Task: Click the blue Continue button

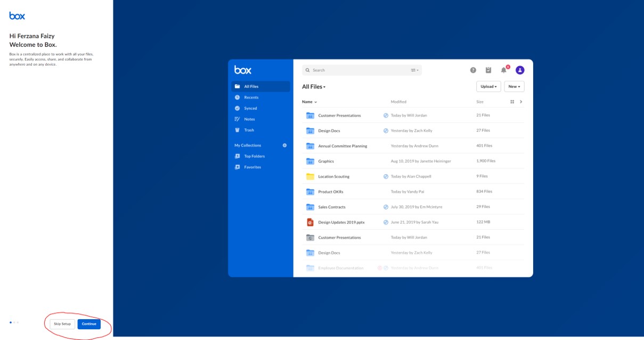Action: pos(89,324)
